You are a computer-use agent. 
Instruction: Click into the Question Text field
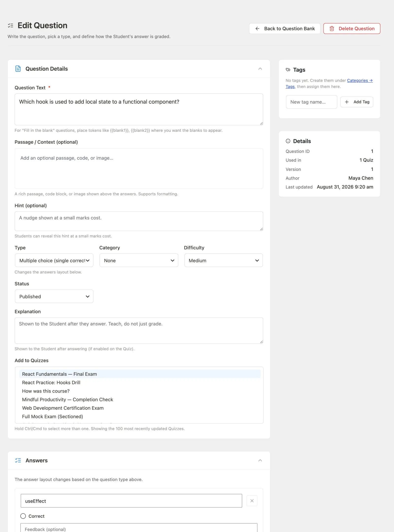139,109
